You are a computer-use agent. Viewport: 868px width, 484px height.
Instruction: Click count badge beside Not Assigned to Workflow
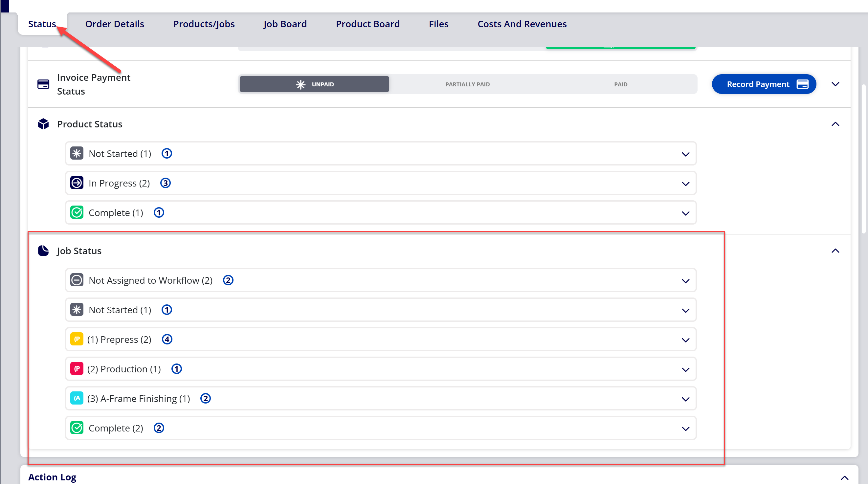tap(228, 280)
